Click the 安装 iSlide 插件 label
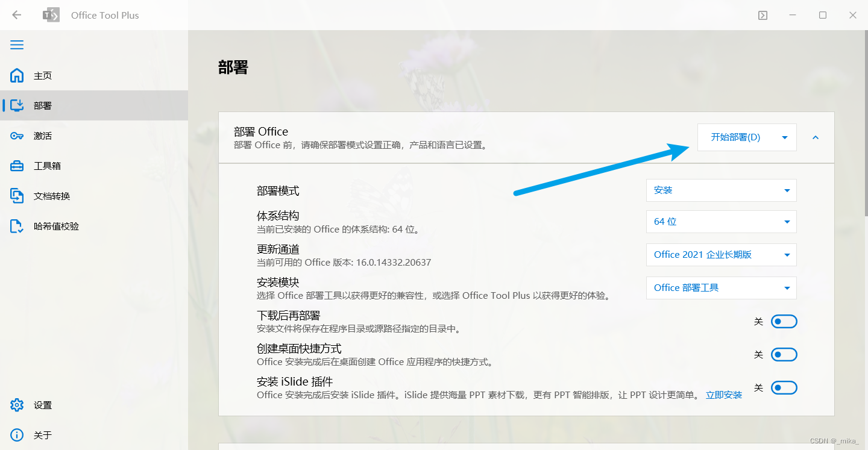868x450 pixels. click(x=295, y=382)
